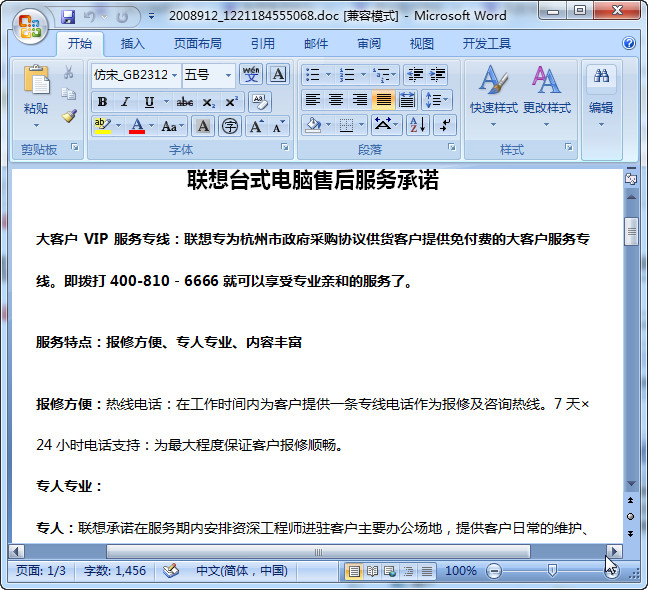
Task: Customize the Quick Access Toolbar dropdown
Action: coord(152,17)
